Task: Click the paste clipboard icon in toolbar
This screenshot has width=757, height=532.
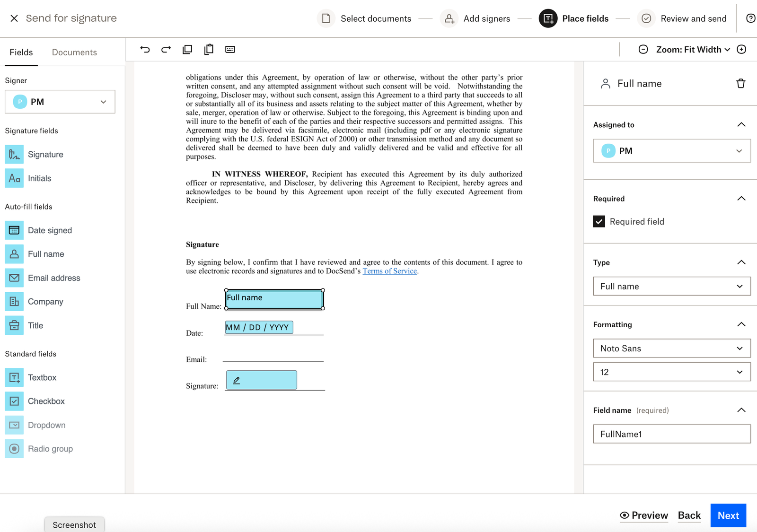Action: pos(209,50)
